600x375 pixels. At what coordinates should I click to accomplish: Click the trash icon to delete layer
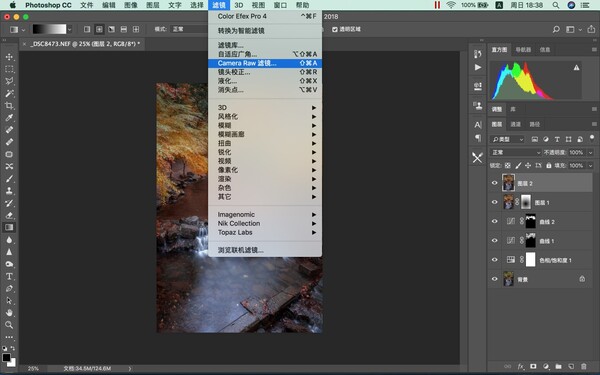[x=584, y=366]
